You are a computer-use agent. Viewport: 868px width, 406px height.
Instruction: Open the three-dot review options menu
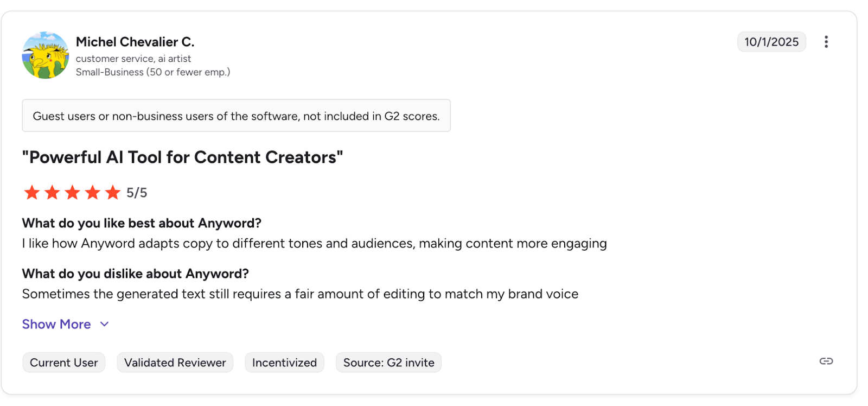826,42
